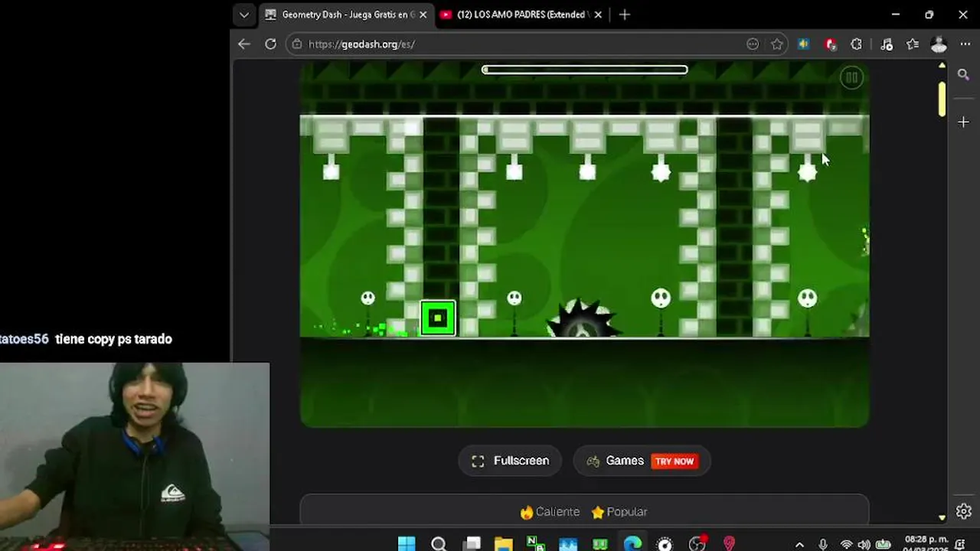The height and width of the screenshot is (551, 980).
Task: Click the page's vertical scrollbar thumb
Action: coord(942,98)
